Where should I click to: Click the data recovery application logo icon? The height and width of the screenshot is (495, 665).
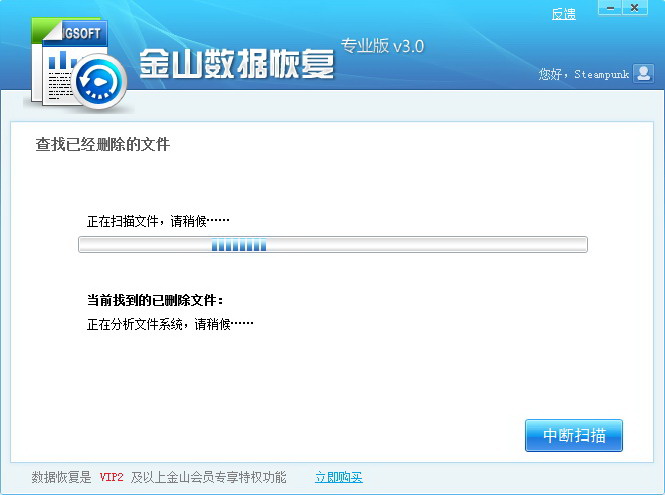(78, 64)
